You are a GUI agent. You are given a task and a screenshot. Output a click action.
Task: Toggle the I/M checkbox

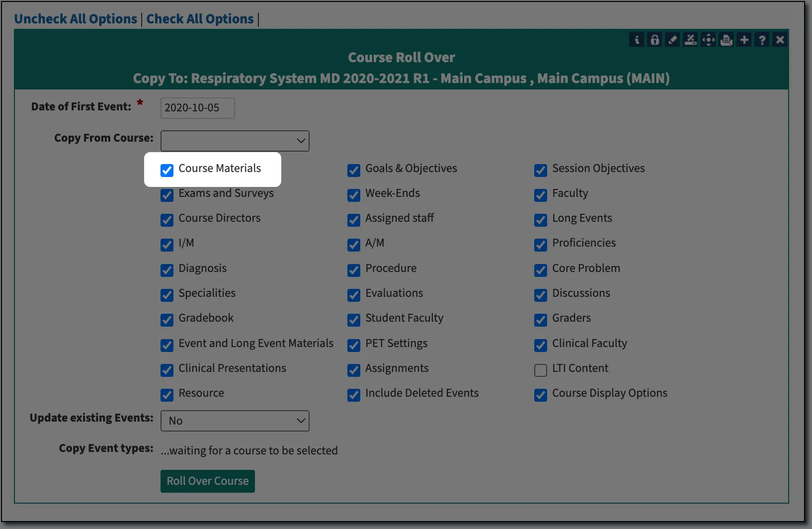point(167,245)
